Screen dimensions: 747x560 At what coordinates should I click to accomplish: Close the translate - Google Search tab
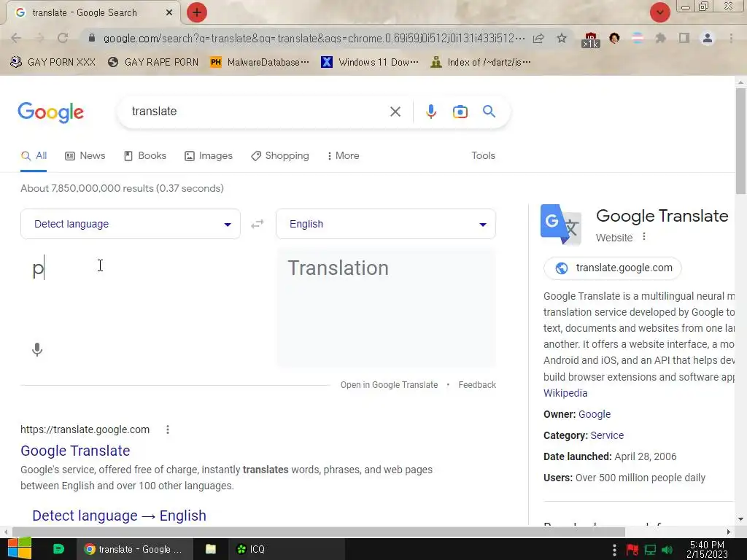tap(169, 13)
